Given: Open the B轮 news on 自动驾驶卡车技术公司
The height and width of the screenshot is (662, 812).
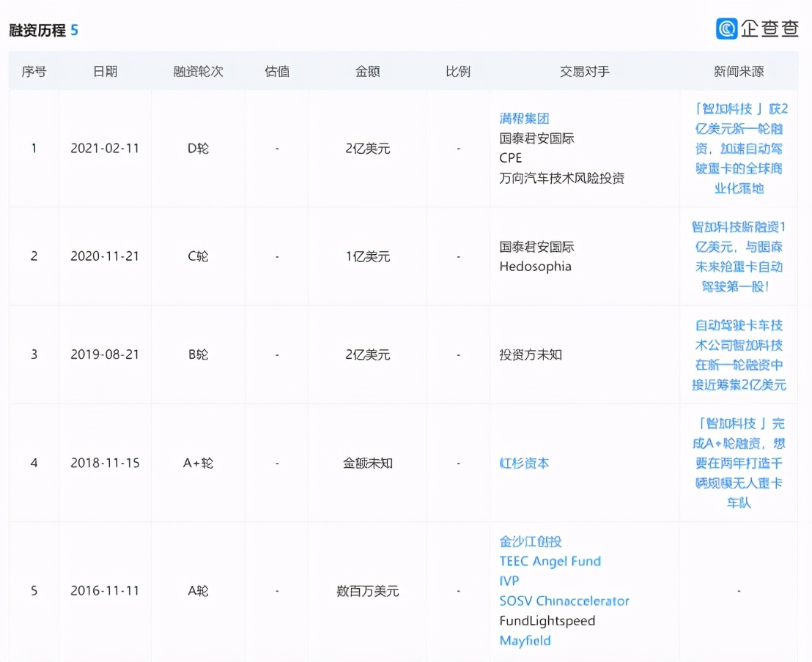Looking at the screenshot, I should pos(739,354).
